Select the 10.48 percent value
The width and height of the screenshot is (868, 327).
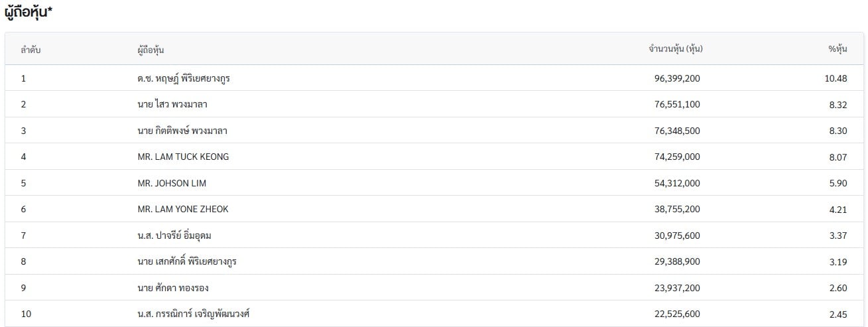click(x=836, y=78)
